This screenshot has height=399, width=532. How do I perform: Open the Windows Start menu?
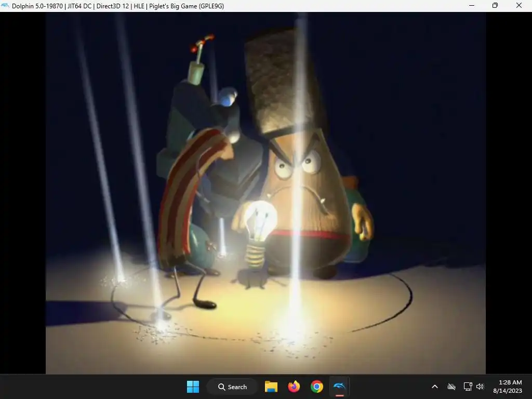tap(193, 387)
